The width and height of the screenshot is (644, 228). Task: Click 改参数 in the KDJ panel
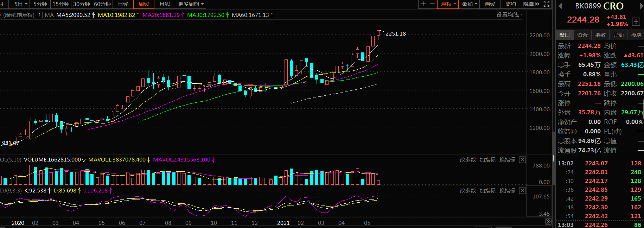point(468,191)
